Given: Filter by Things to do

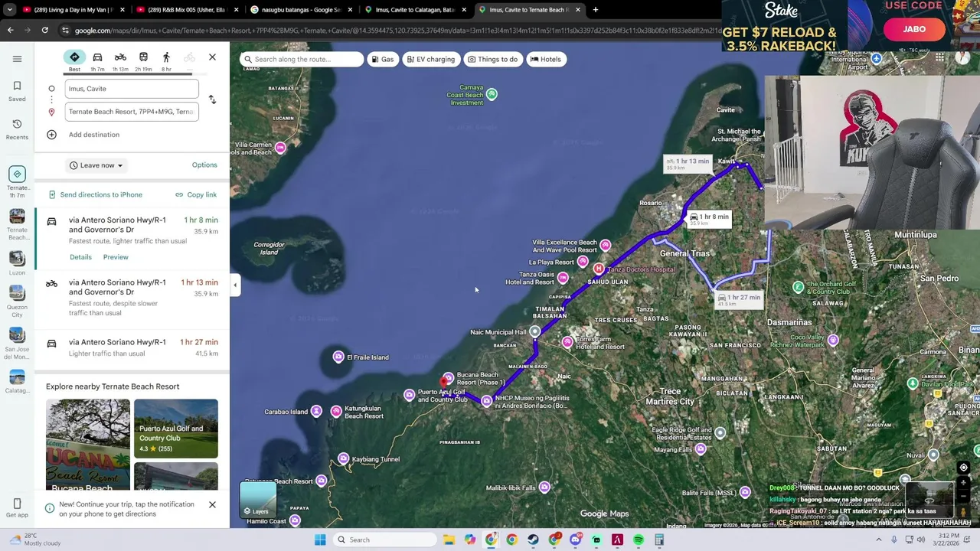Looking at the screenshot, I should point(492,59).
